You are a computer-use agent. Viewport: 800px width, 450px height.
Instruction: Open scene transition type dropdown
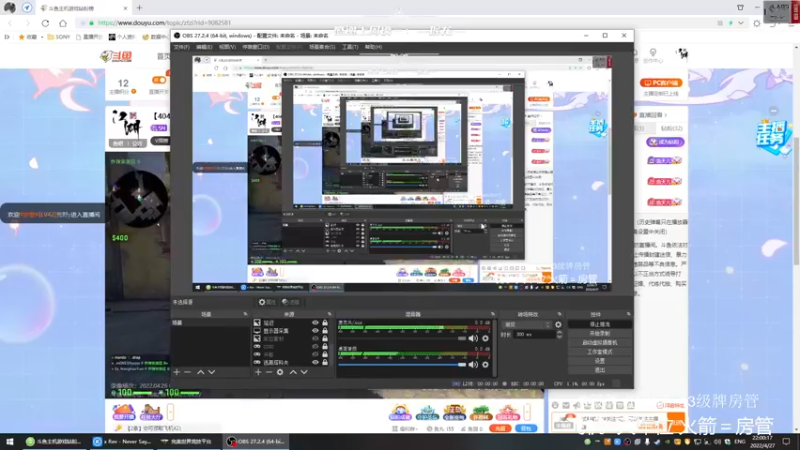click(x=527, y=324)
